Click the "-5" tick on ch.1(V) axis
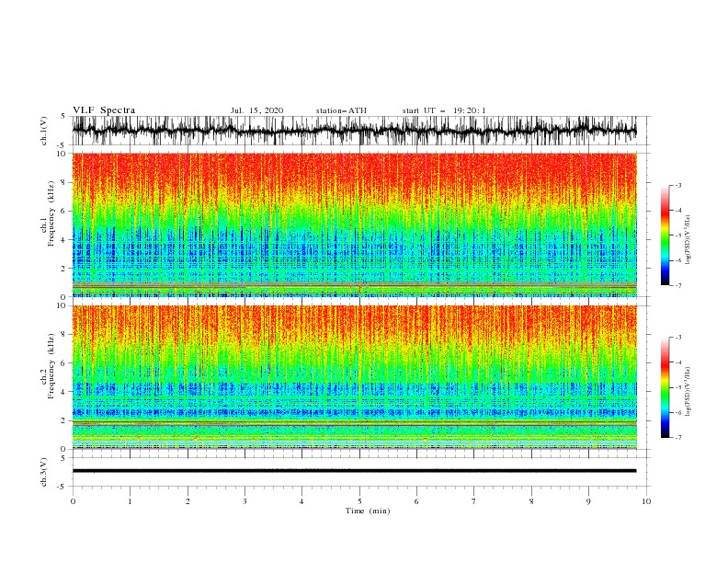 (62, 144)
